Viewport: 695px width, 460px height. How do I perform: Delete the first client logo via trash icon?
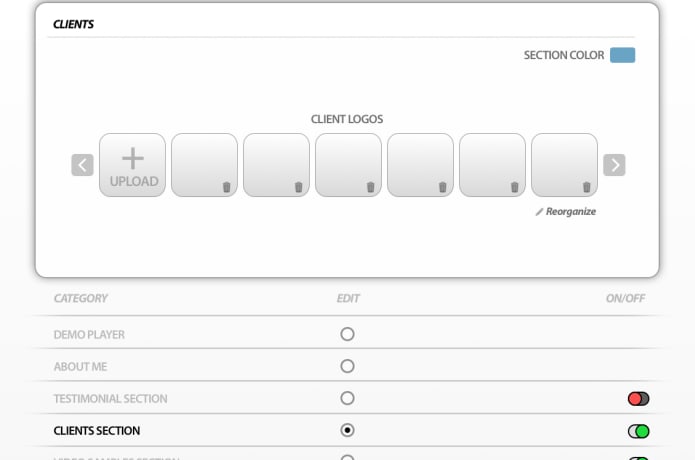click(226, 187)
